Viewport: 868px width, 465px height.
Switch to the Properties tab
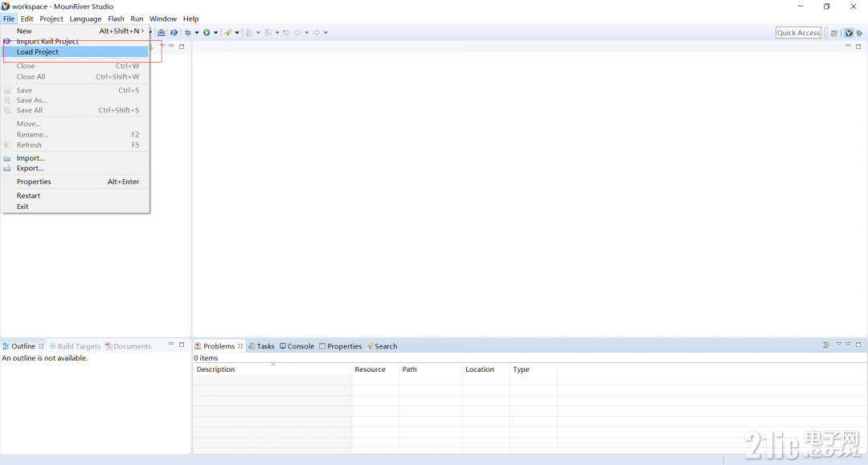click(341, 346)
